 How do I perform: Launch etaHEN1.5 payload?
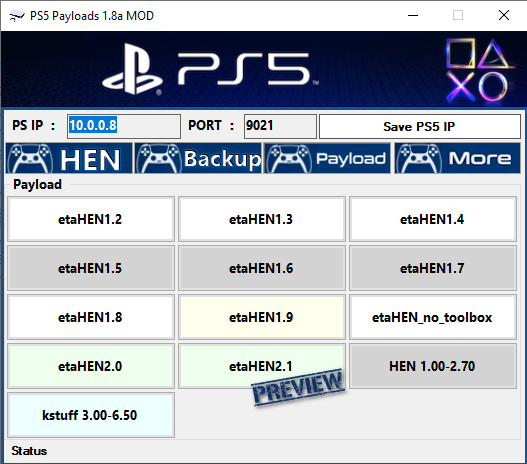91,268
